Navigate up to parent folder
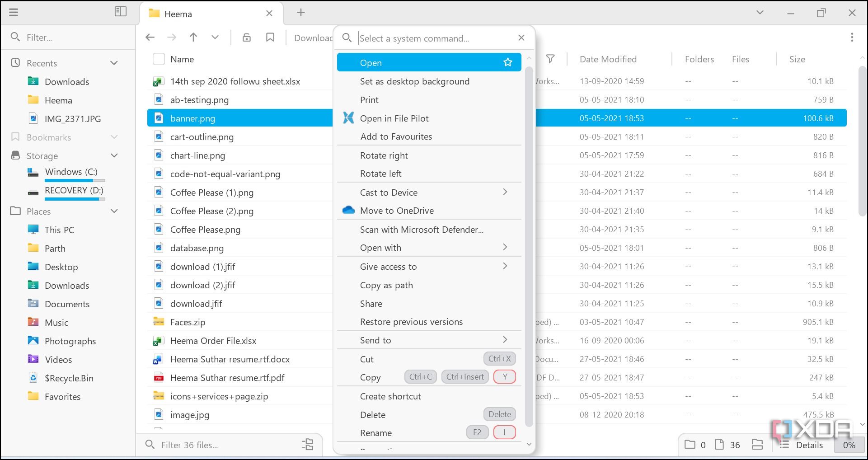This screenshot has width=868, height=460. 193,38
